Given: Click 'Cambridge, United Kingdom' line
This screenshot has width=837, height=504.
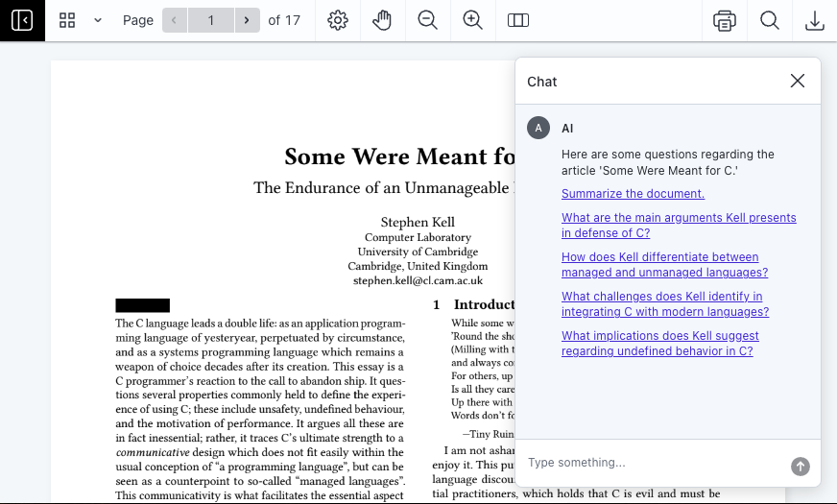Looking at the screenshot, I should point(418,266).
